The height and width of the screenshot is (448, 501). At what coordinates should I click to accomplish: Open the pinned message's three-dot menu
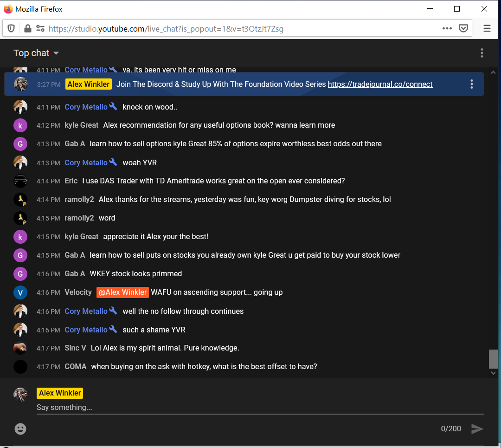[472, 84]
